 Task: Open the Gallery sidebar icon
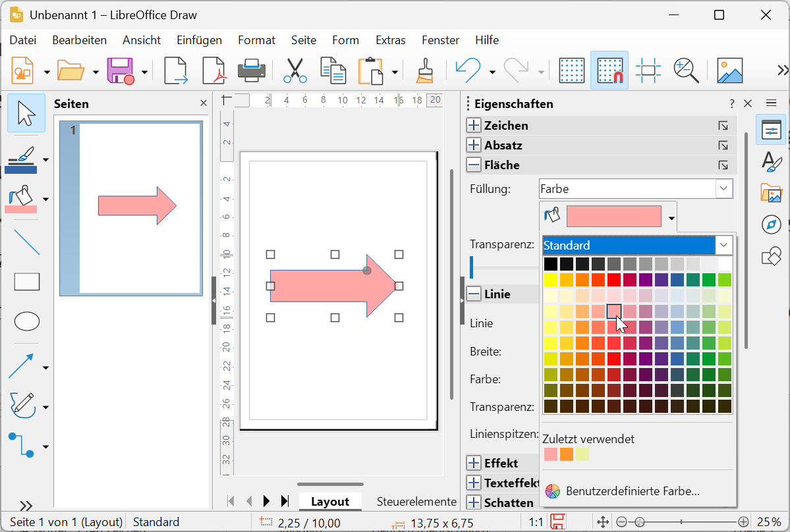point(770,193)
